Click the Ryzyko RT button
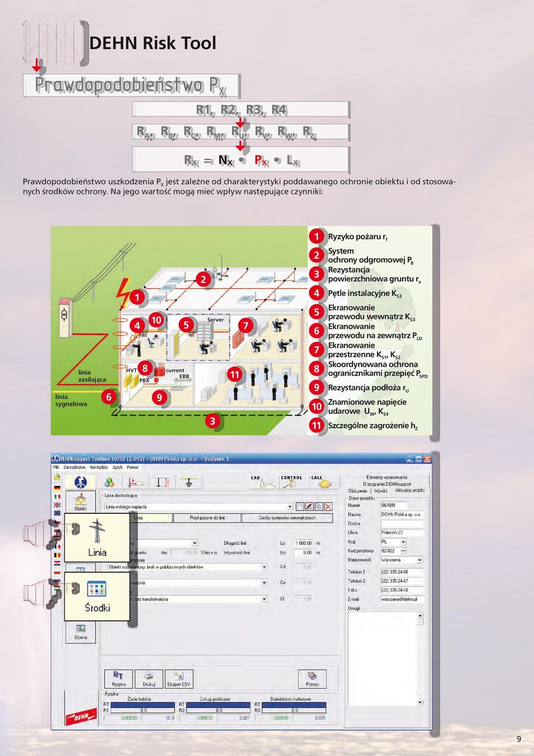 coord(118,679)
